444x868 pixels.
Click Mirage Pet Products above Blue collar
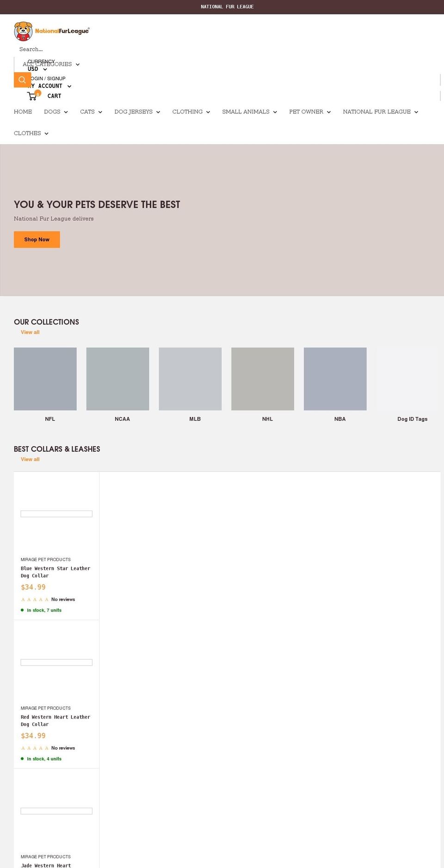click(46, 560)
